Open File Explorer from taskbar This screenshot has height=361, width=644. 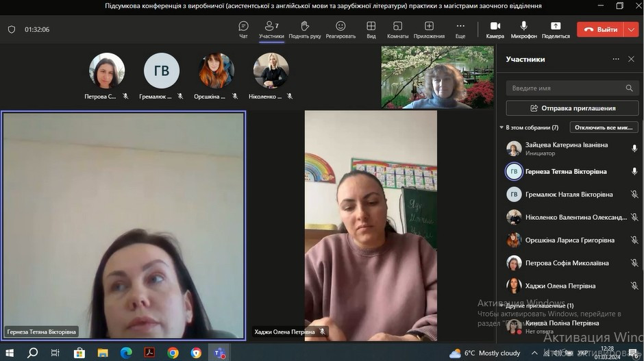click(103, 353)
